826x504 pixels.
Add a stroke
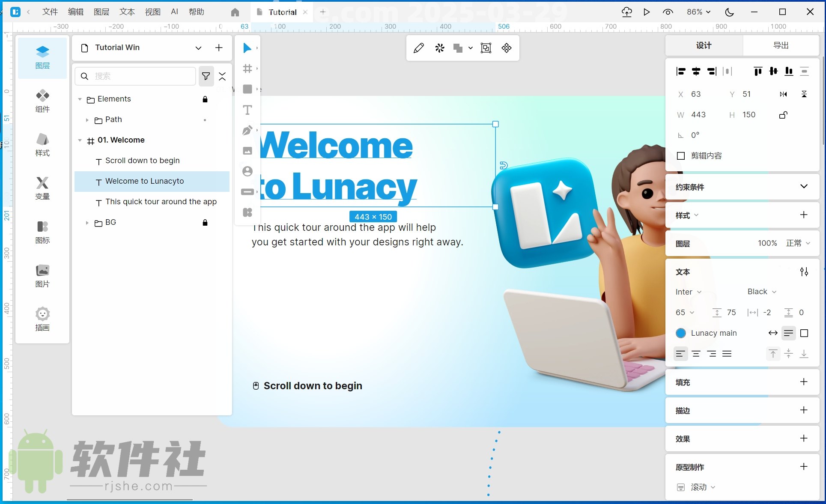coord(804,410)
